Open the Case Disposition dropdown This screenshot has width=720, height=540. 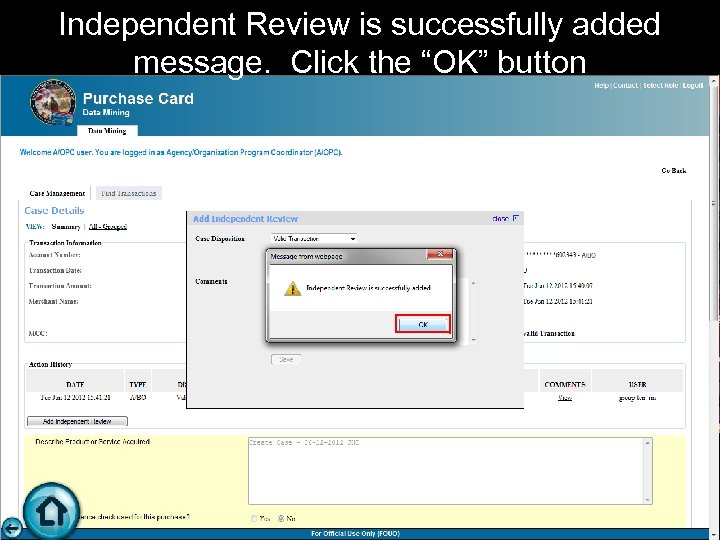click(x=314, y=239)
